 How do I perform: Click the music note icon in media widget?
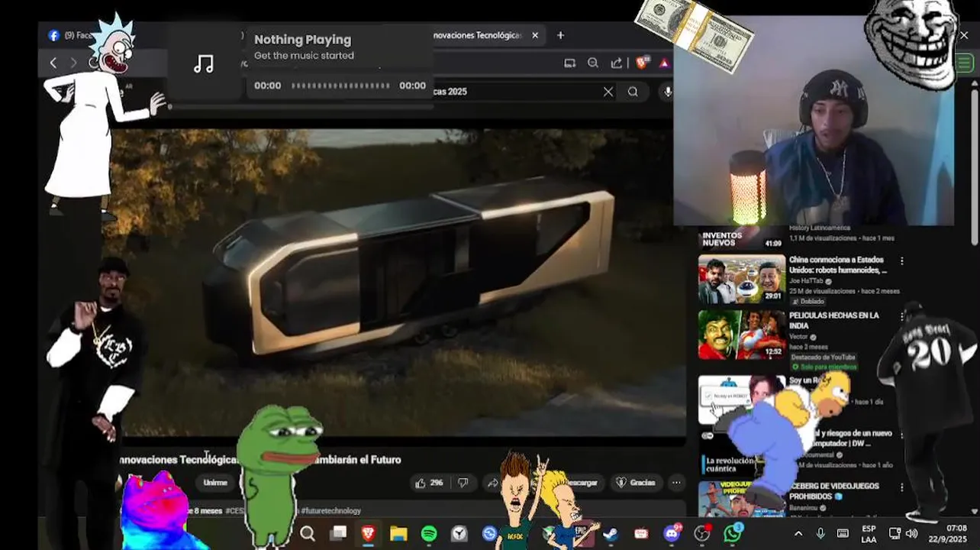(x=203, y=64)
